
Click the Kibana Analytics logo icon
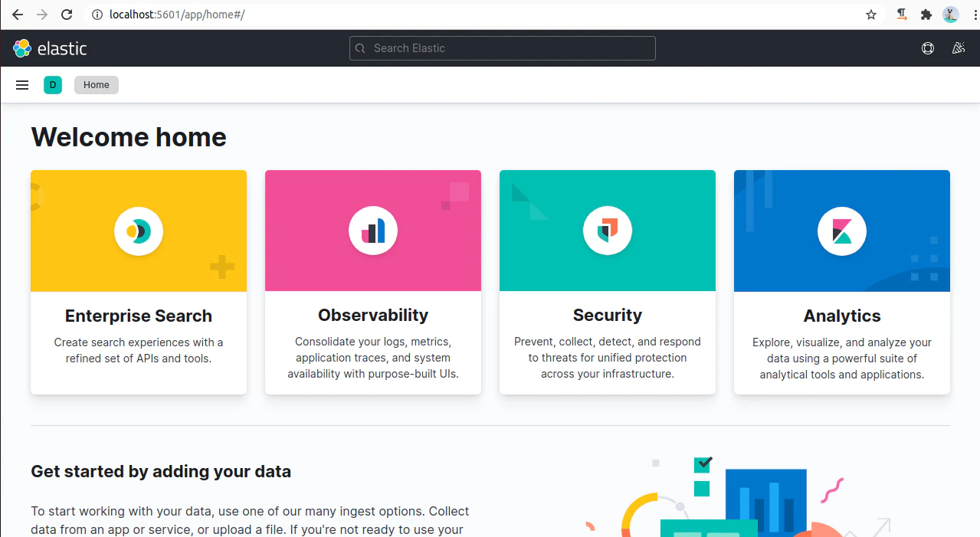point(842,231)
